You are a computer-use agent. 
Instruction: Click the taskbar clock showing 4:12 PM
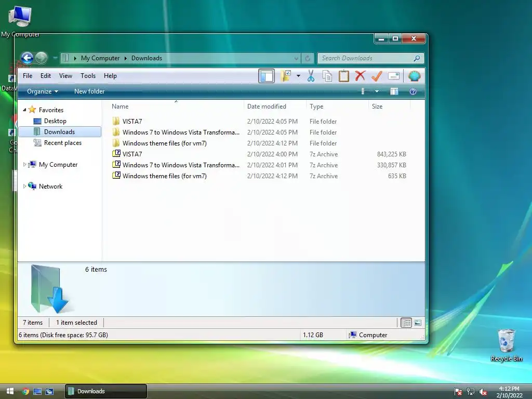pyautogui.click(x=509, y=392)
